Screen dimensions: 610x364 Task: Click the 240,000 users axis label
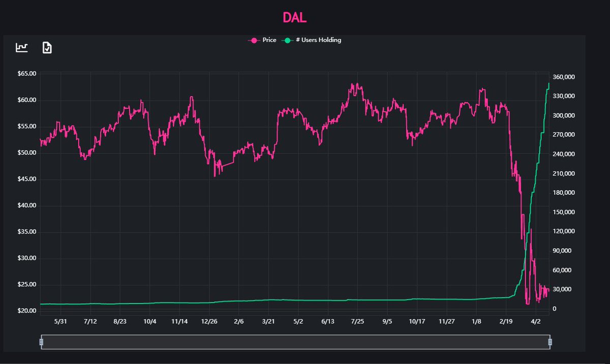tap(564, 154)
